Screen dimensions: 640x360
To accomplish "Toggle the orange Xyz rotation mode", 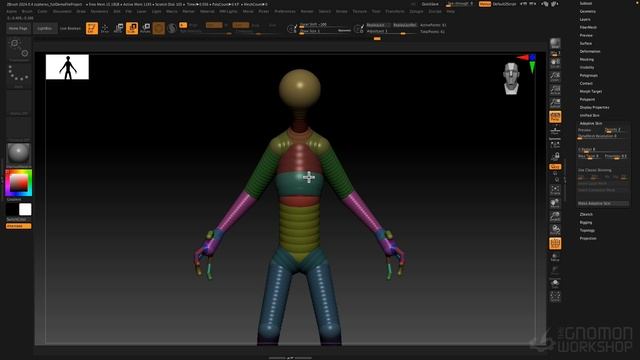I will 555,167.
